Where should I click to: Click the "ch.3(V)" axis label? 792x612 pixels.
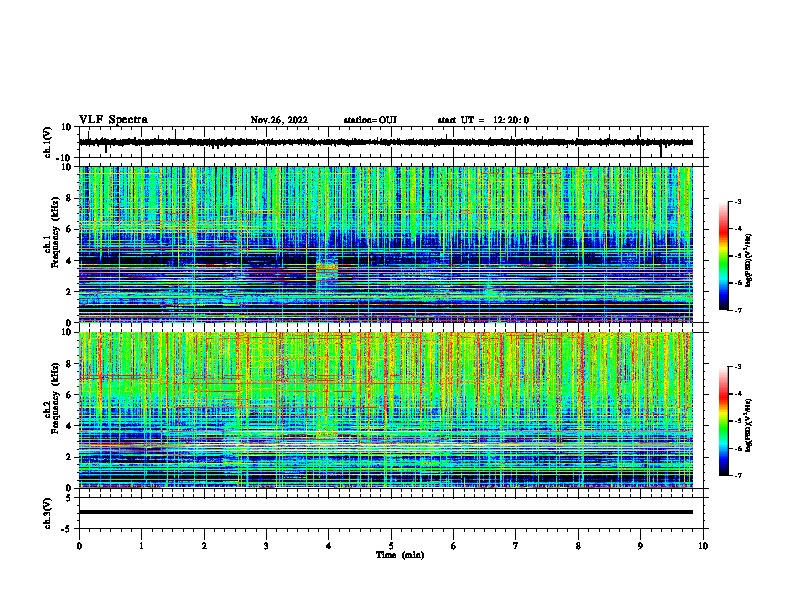point(48,513)
